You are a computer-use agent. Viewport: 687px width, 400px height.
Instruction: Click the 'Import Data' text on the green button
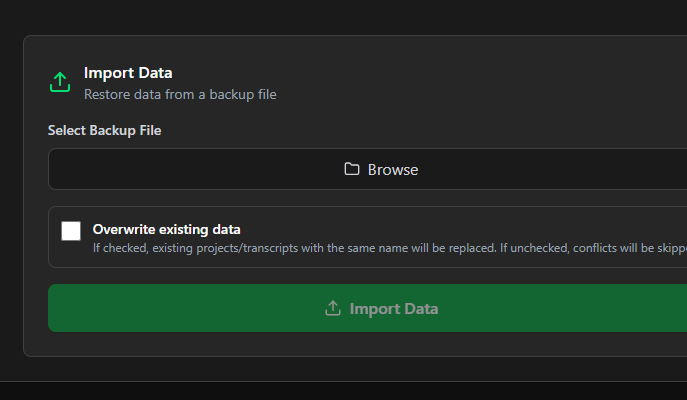(x=393, y=308)
